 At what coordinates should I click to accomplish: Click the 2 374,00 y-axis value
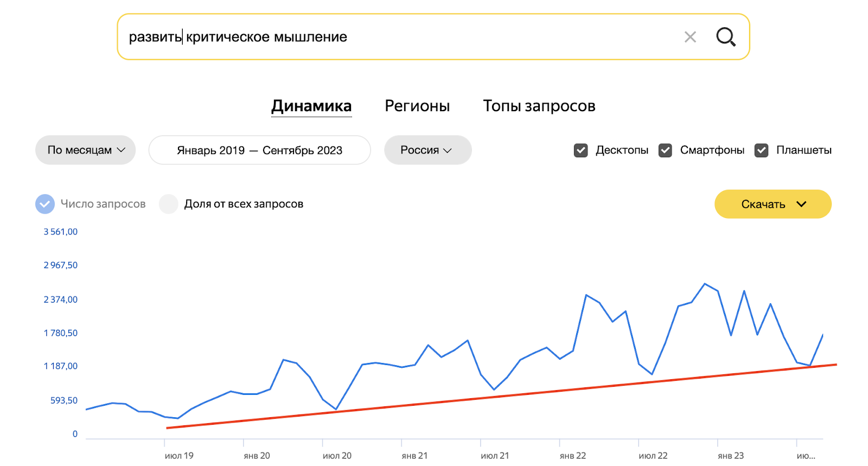[x=60, y=299]
